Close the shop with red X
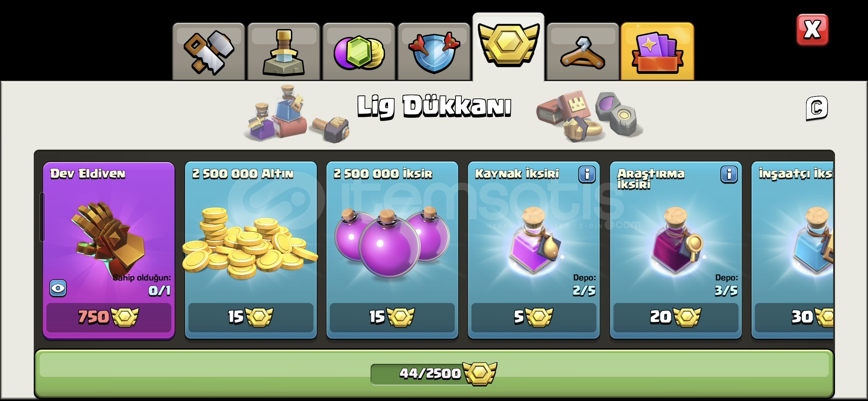The image size is (868, 401). [x=812, y=30]
